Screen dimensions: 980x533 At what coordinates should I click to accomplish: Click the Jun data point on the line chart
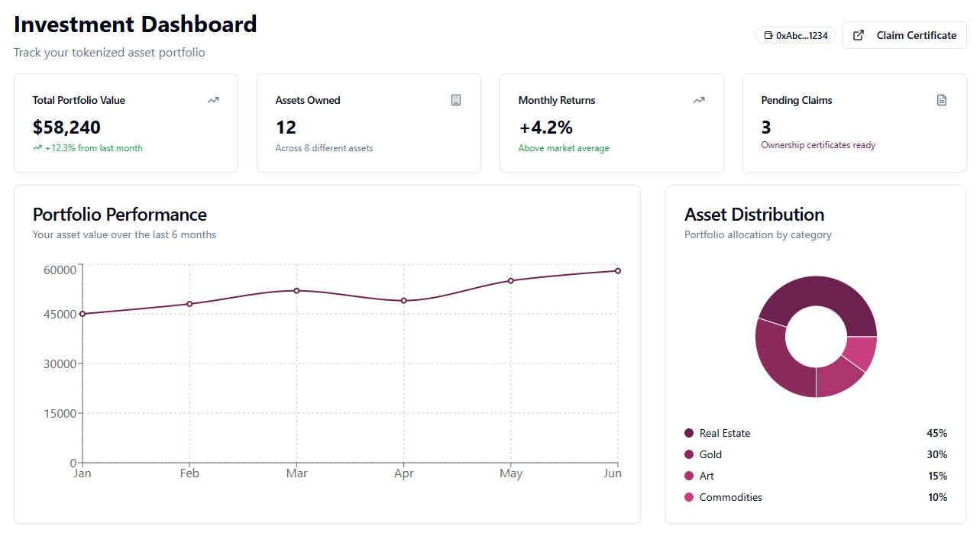point(618,271)
